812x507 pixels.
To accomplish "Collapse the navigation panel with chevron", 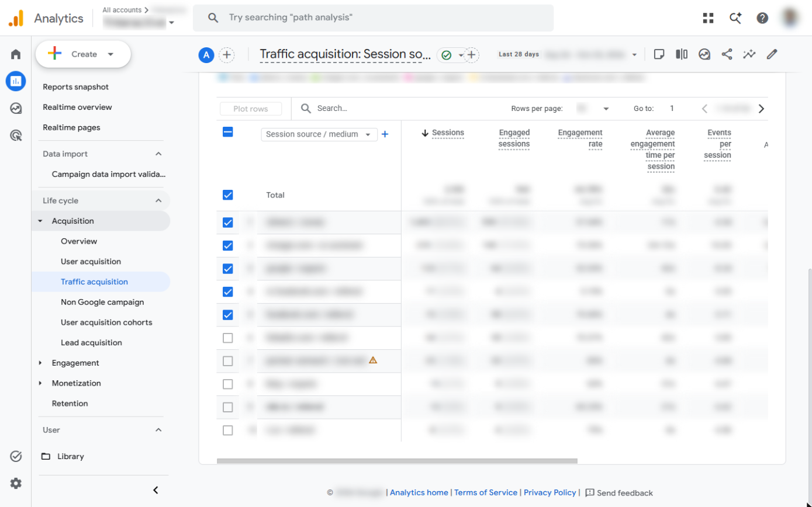I will coord(156,490).
